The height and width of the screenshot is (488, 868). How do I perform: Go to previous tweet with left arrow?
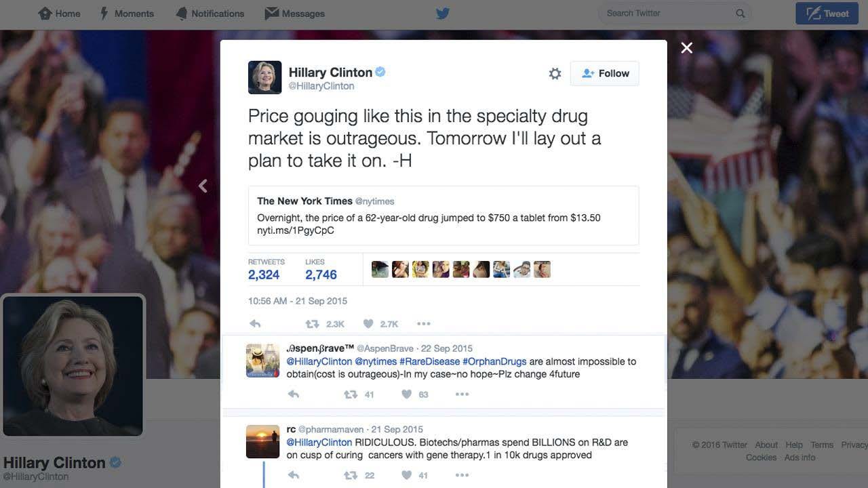203,186
